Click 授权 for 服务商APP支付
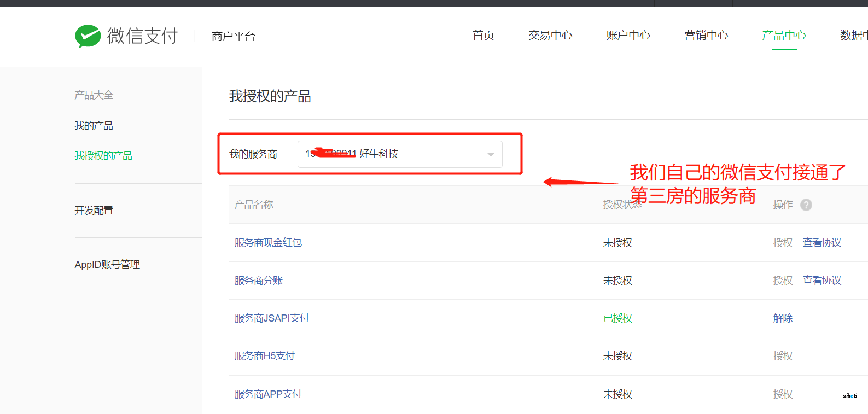This screenshot has width=868, height=414. pos(783,394)
